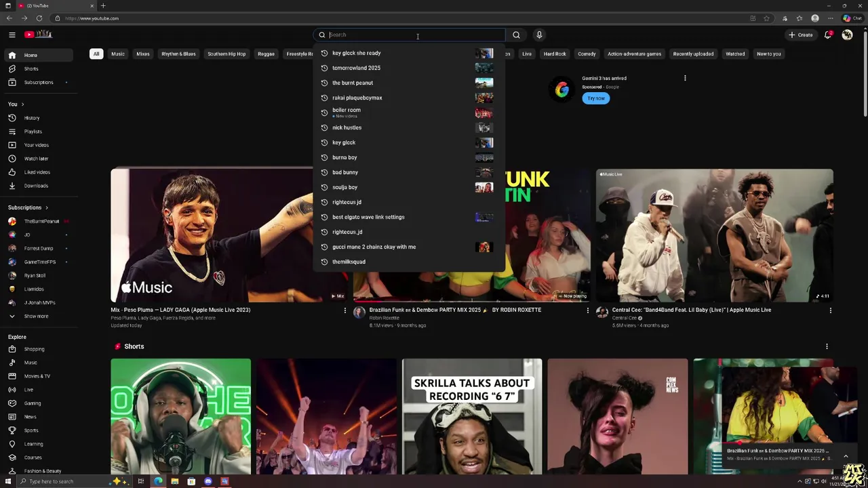Select the Reggae filter chip

tap(266, 54)
